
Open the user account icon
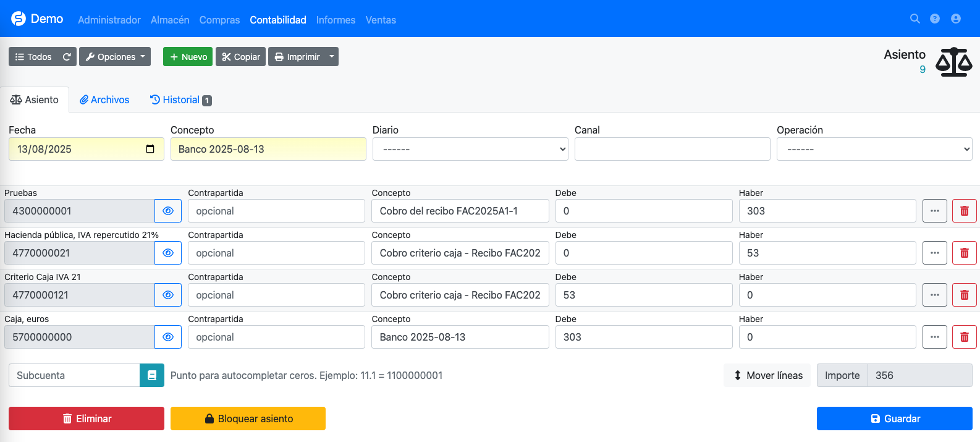[956, 19]
